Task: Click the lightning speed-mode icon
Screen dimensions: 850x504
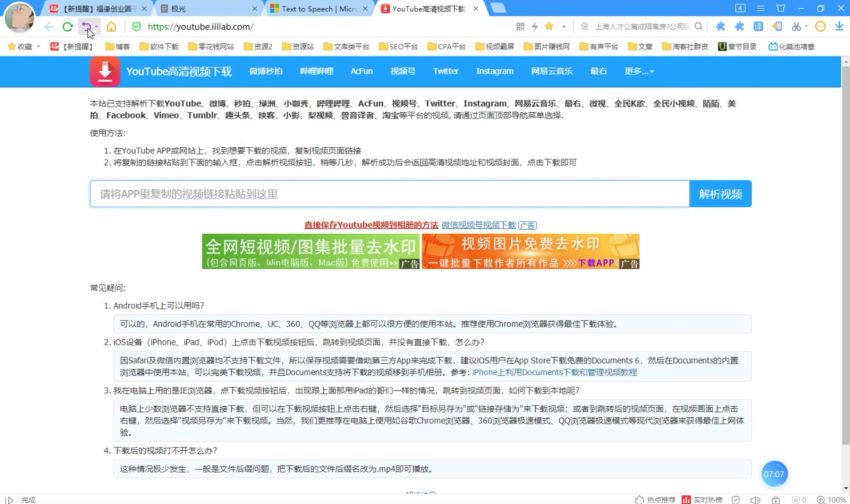Action: [x=535, y=27]
